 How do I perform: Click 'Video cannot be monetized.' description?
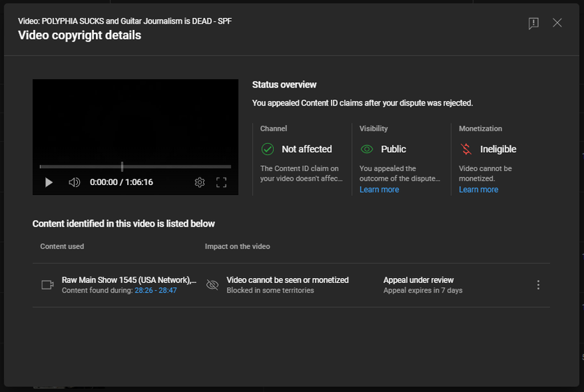(x=485, y=174)
